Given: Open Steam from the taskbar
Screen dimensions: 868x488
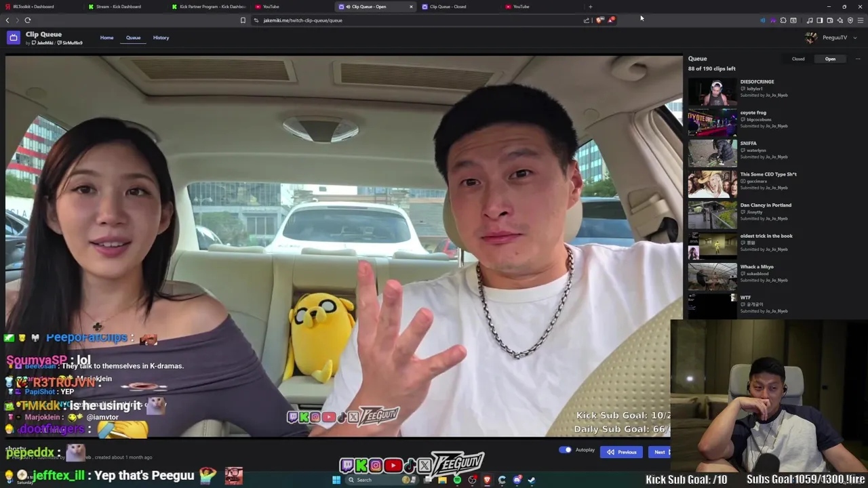Looking at the screenshot, I should point(532,480).
